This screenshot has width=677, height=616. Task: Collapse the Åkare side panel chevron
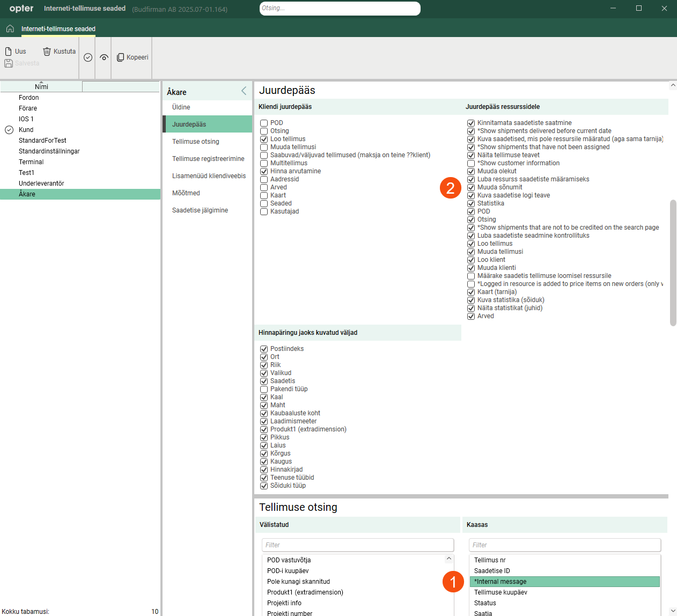(x=244, y=91)
